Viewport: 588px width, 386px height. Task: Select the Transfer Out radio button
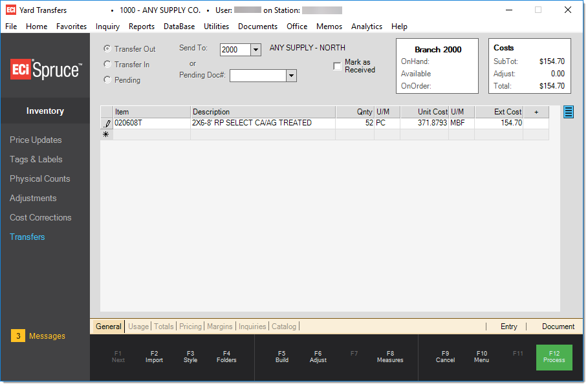(x=107, y=48)
